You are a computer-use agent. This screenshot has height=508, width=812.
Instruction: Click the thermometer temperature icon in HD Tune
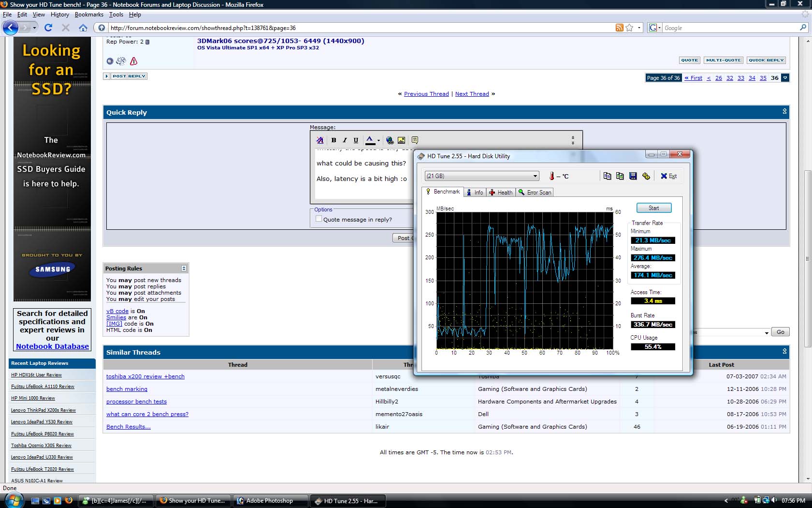[551, 176]
